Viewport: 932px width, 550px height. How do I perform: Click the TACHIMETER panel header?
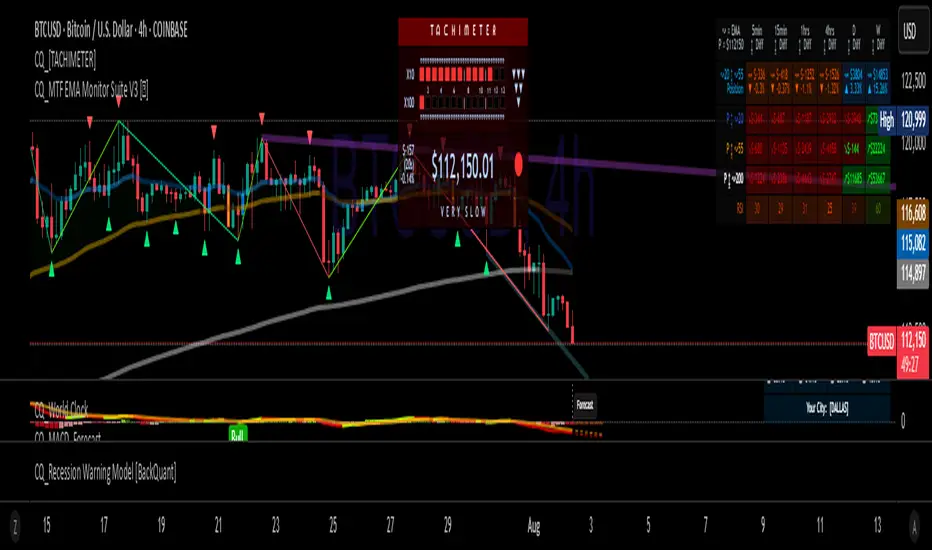[x=463, y=31]
